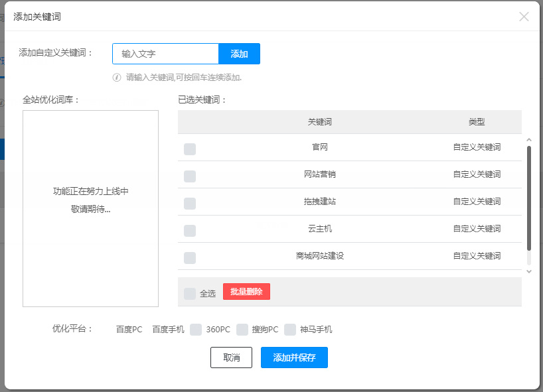Close the 添加关键词 dialog with the X
The height and width of the screenshot is (392, 543).
524,17
